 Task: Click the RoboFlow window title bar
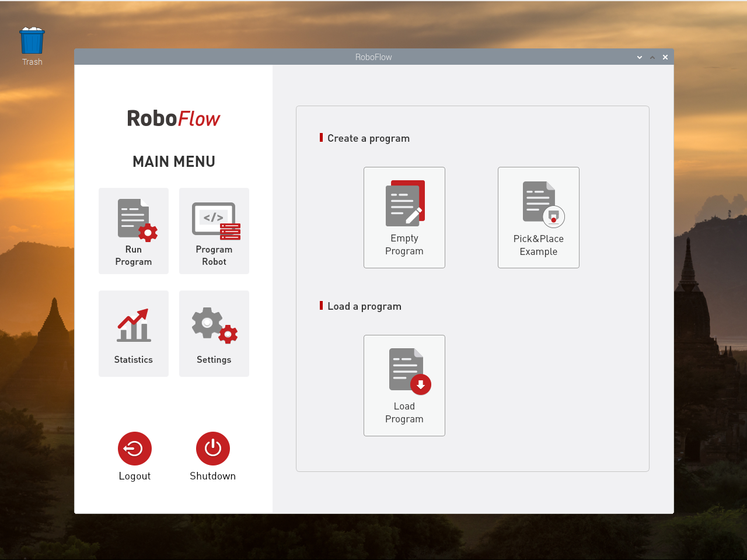pos(373,57)
